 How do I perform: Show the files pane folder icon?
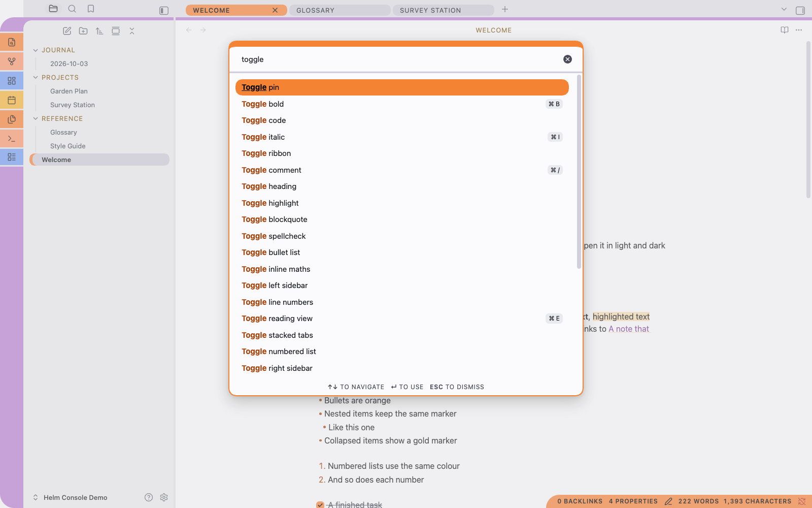click(53, 9)
